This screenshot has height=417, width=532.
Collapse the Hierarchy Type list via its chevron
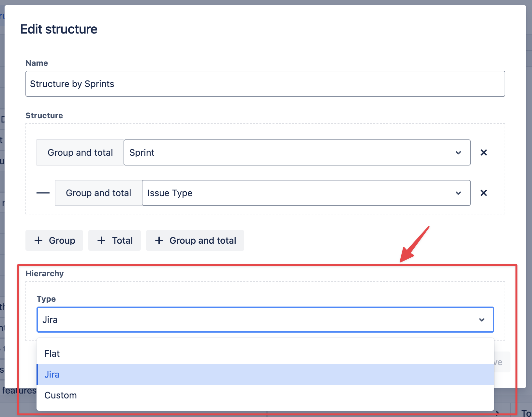coord(482,320)
